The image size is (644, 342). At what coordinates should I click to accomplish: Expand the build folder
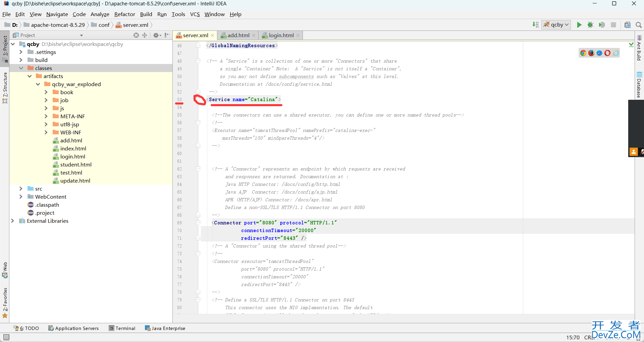[21, 60]
